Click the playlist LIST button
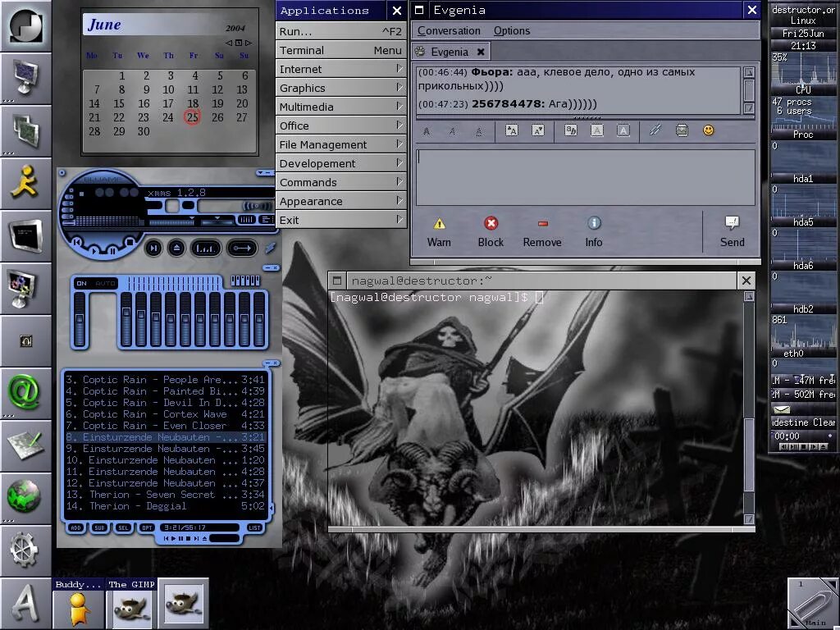 [254, 527]
